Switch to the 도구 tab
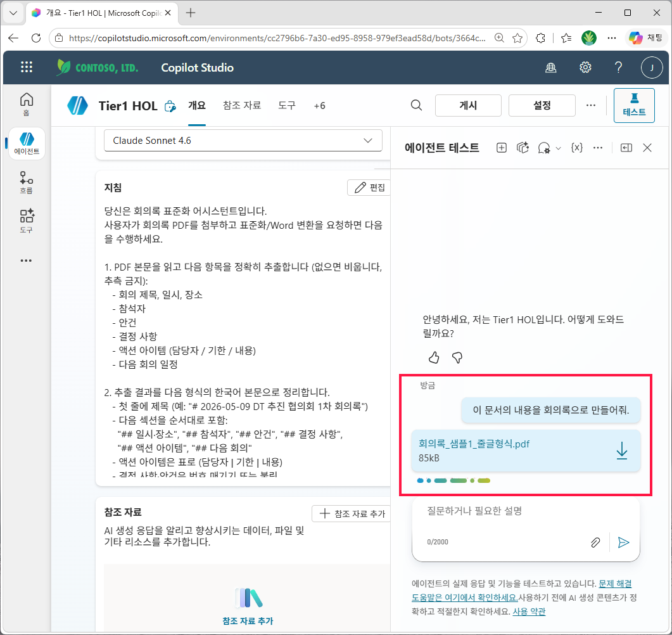The height and width of the screenshot is (635, 672). pyautogui.click(x=287, y=105)
